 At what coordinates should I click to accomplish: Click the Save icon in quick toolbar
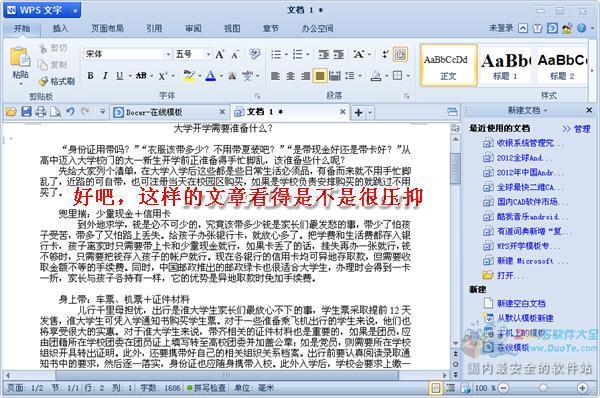pos(26,112)
